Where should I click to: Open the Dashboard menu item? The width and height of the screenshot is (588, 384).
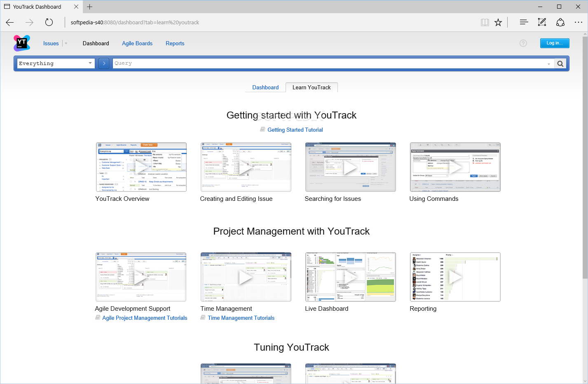96,43
